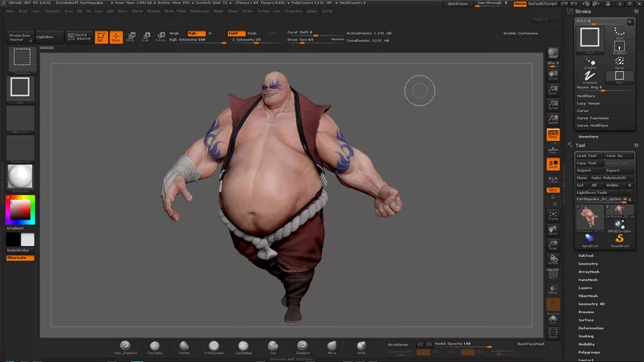This screenshot has height=362, width=644.
Task: Toggle BackfaceMask option
Action: tap(531, 343)
